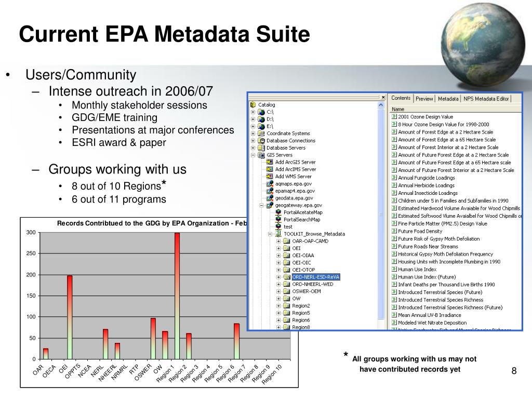Click the OEI bar in chart

[70, 317]
